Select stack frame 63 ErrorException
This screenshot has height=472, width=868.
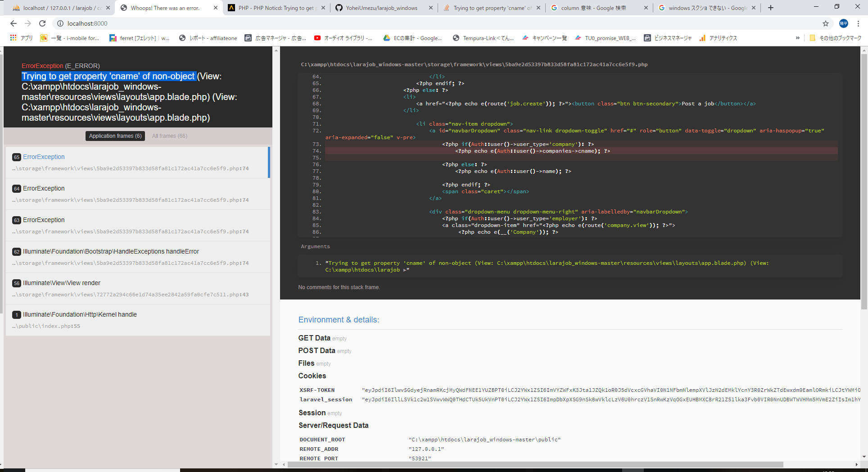pyautogui.click(x=138, y=225)
